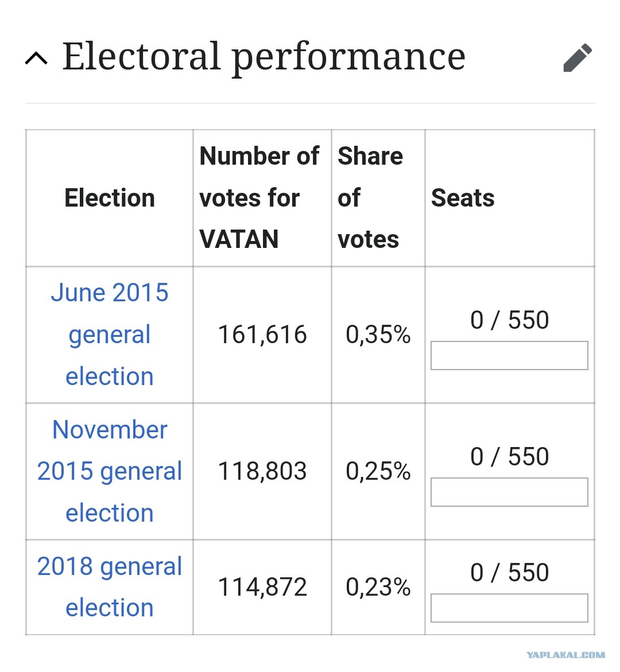Click the pencil edit section icon
The width and height of the screenshot is (620, 672).
578,58
